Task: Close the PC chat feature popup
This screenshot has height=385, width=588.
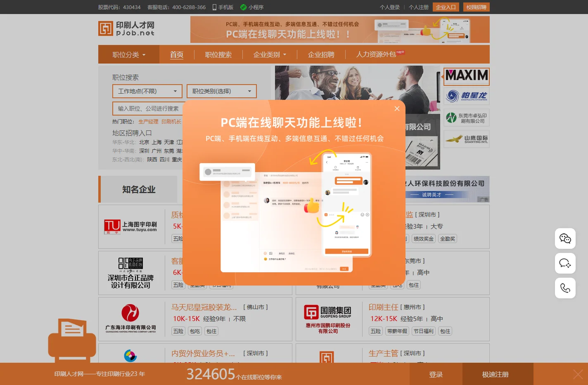Action: pos(397,109)
